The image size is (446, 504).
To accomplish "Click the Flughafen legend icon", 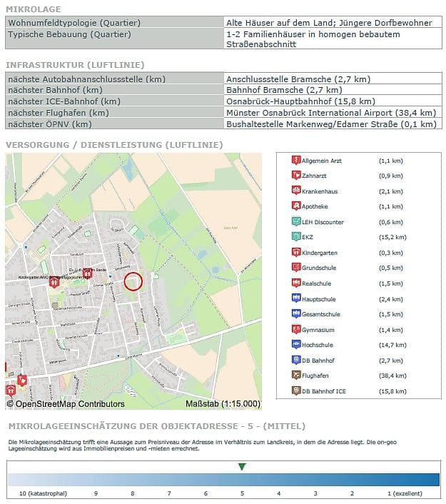I will coord(296,376).
